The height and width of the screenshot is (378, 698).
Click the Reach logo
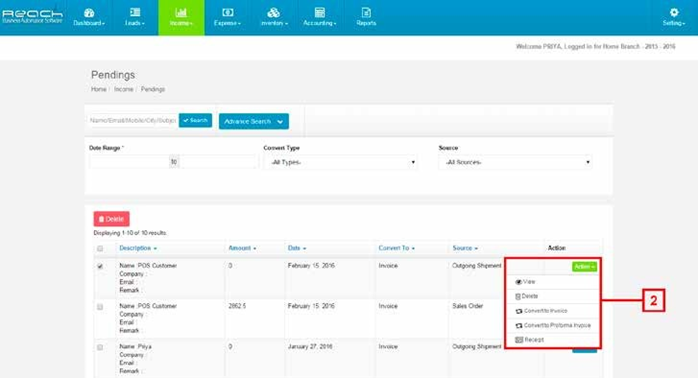point(32,16)
